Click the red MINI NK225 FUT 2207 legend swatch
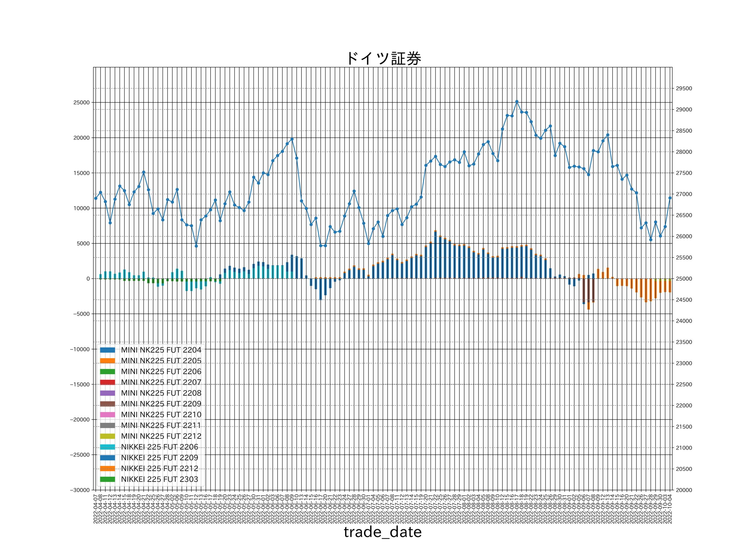 (107, 382)
